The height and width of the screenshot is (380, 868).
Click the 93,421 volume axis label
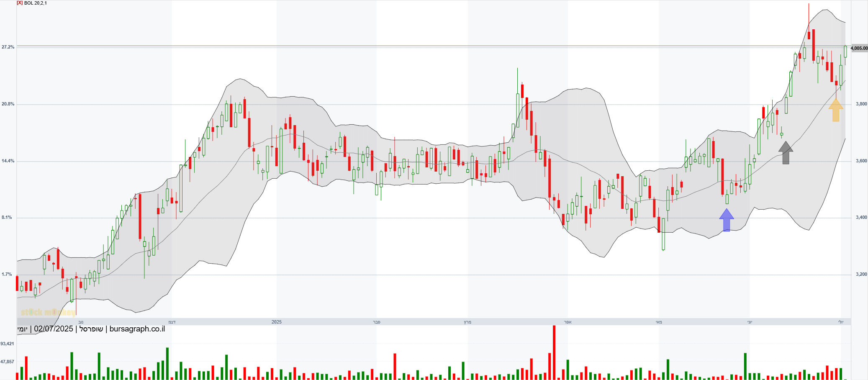click(x=7, y=344)
